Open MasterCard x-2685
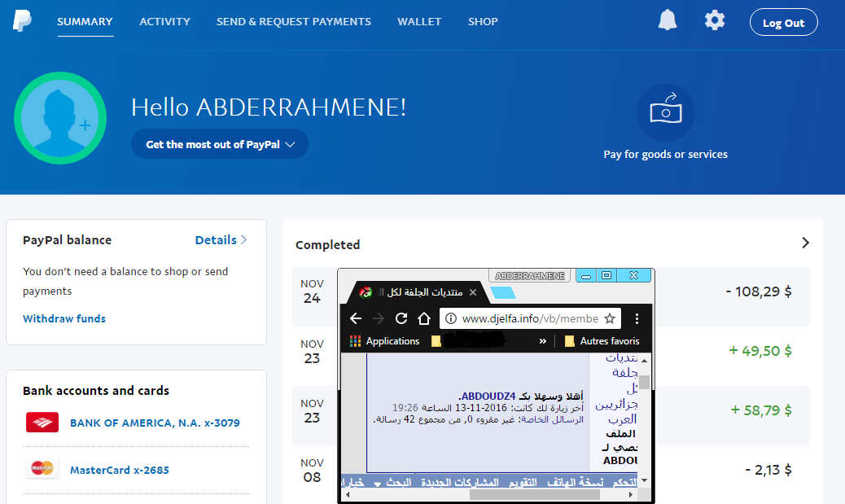This screenshot has width=845, height=504. coord(120,470)
